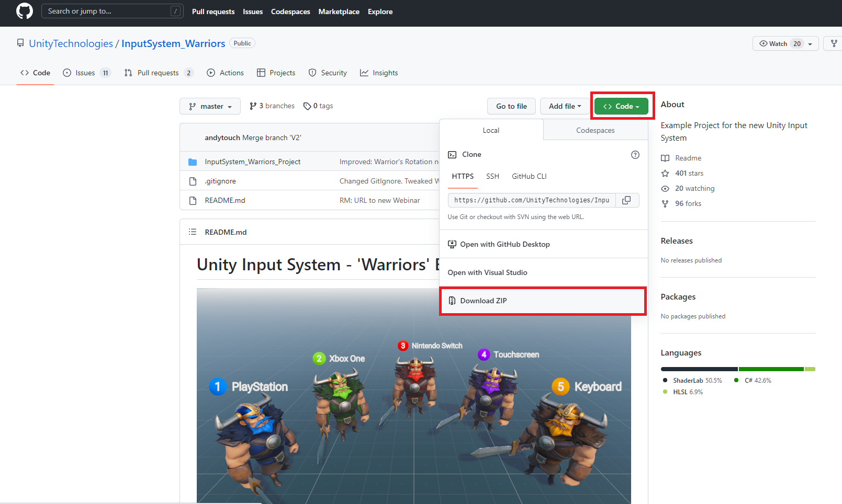The width and height of the screenshot is (842, 504).
Task: Open the README.md file in the file list
Action: [225, 200]
